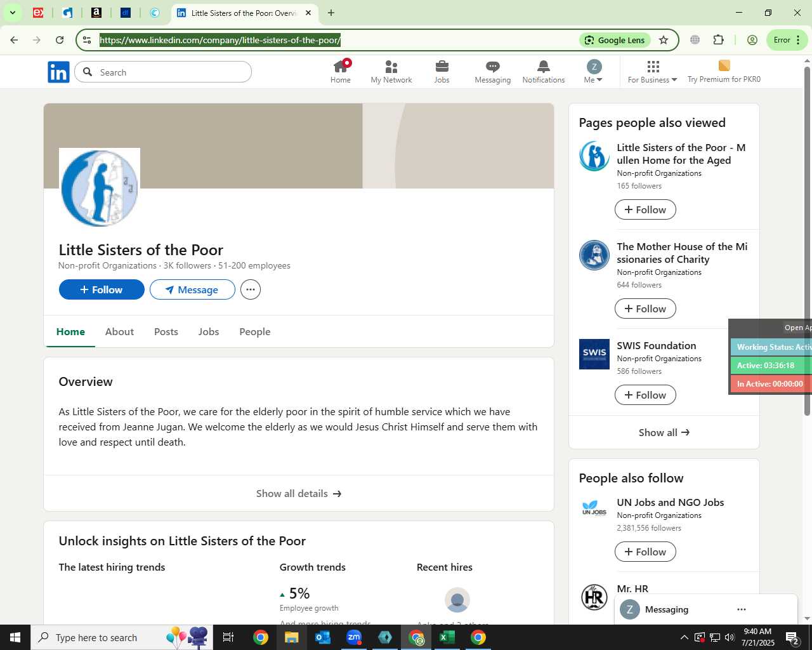
Task: Expand the For Business grid menu
Action: pos(653,72)
